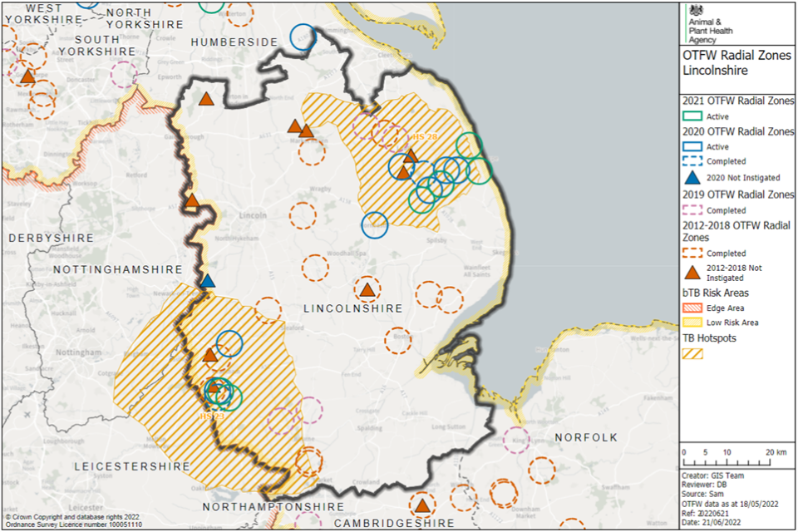The width and height of the screenshot is (798, 532).
Task: Select the blue dashed 2020 Completed legend symbol
Action: tap(692, 161)
